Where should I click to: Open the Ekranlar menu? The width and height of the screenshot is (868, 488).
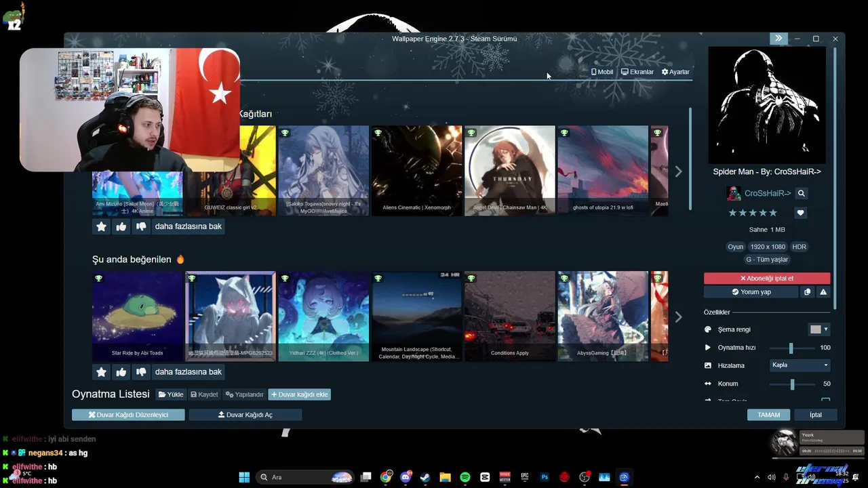(637, 72)
